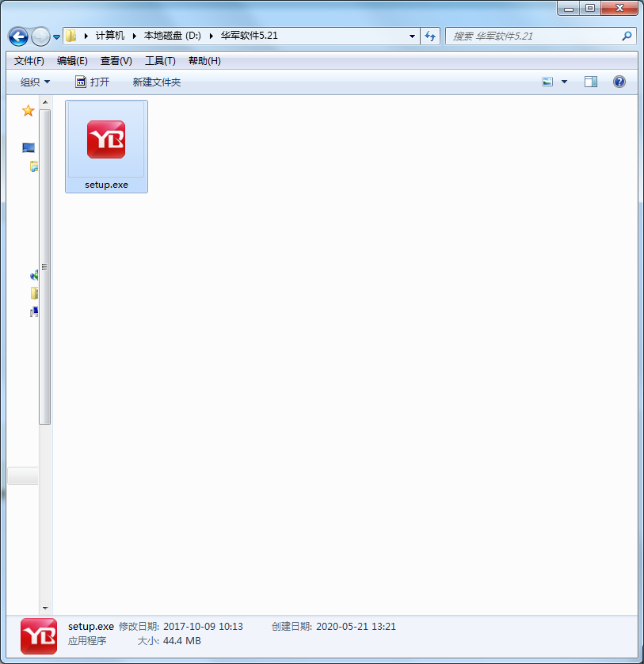This screenshot has height=664, width=644.
Task: Click the Back navigation arrow
Action: tap(18, 36)
